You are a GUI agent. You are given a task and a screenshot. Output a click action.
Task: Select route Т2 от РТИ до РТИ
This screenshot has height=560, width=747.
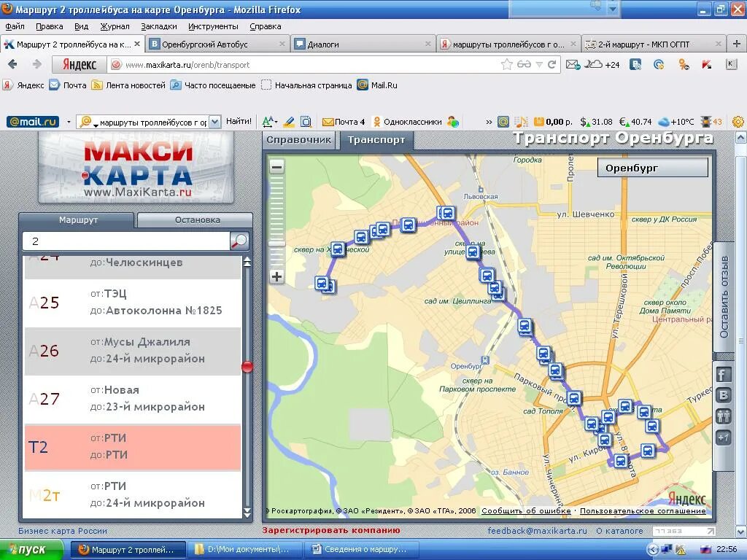133,447
